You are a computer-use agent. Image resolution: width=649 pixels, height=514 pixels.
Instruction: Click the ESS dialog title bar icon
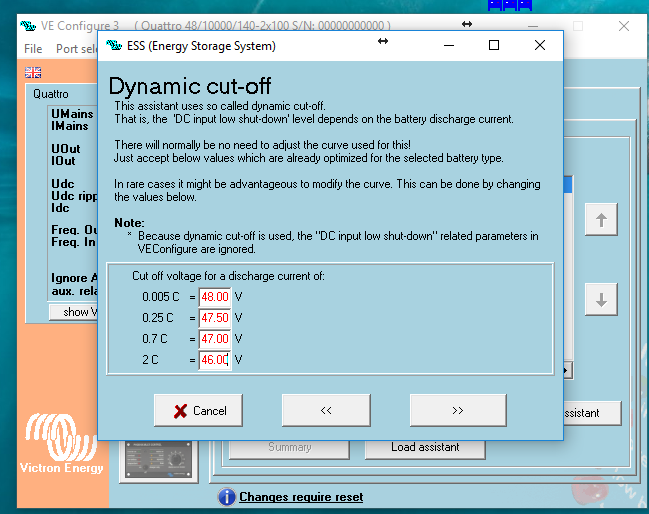[x=114, y=45]
